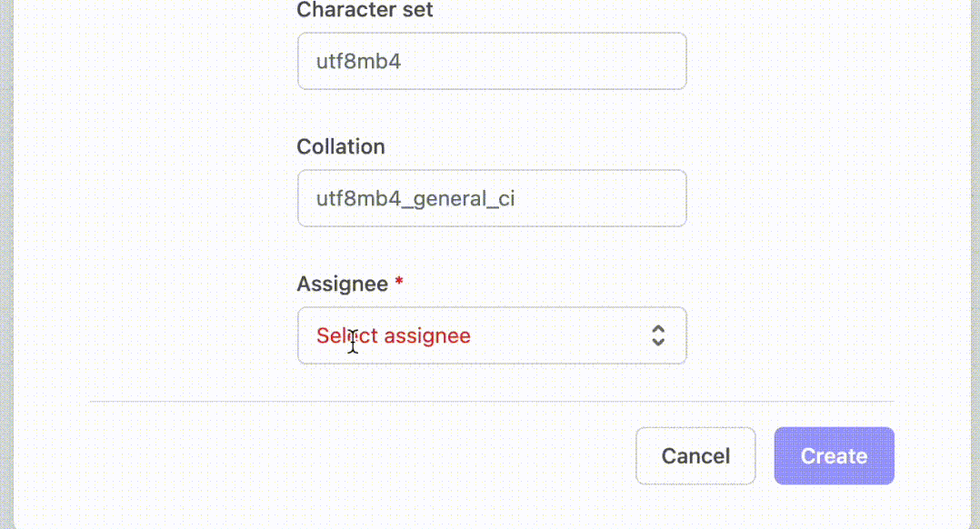Click the up-down chevron icon in Assignee
The height and width of the screenshot is (529, 980).
coord(658,335)
